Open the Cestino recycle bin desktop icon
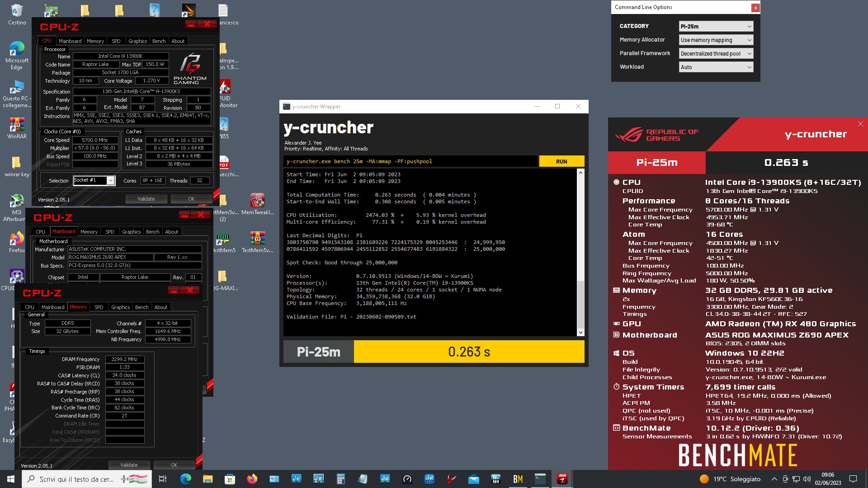Viewport: 868px width, 488px height. (17, 14)
